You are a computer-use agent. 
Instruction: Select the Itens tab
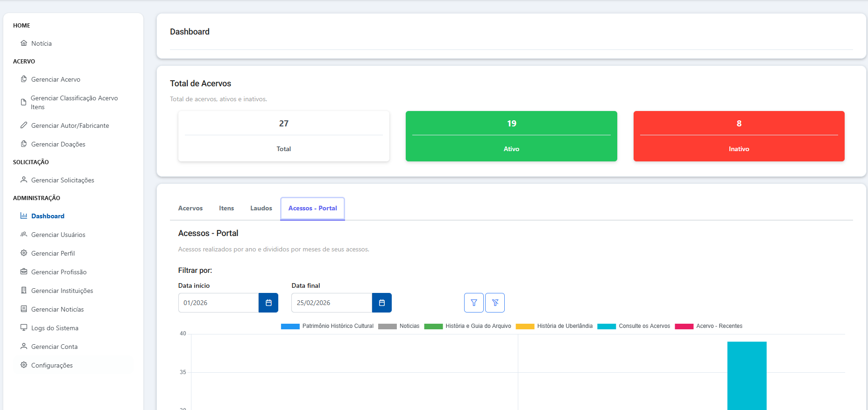pos(226,208)
